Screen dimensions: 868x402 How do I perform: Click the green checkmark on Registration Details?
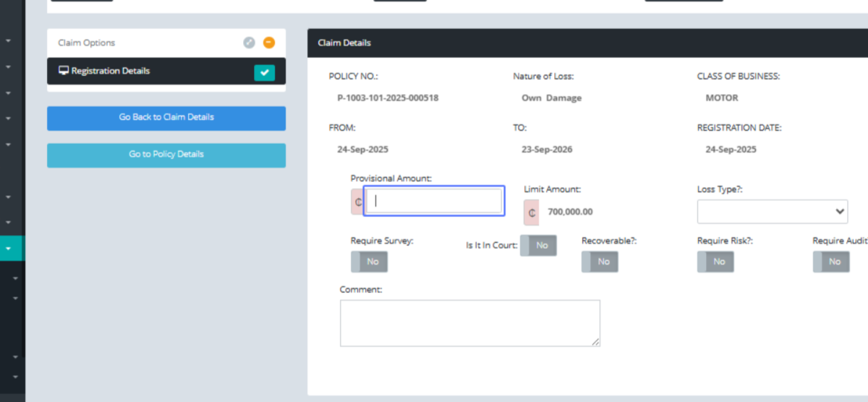pos(264,72)
